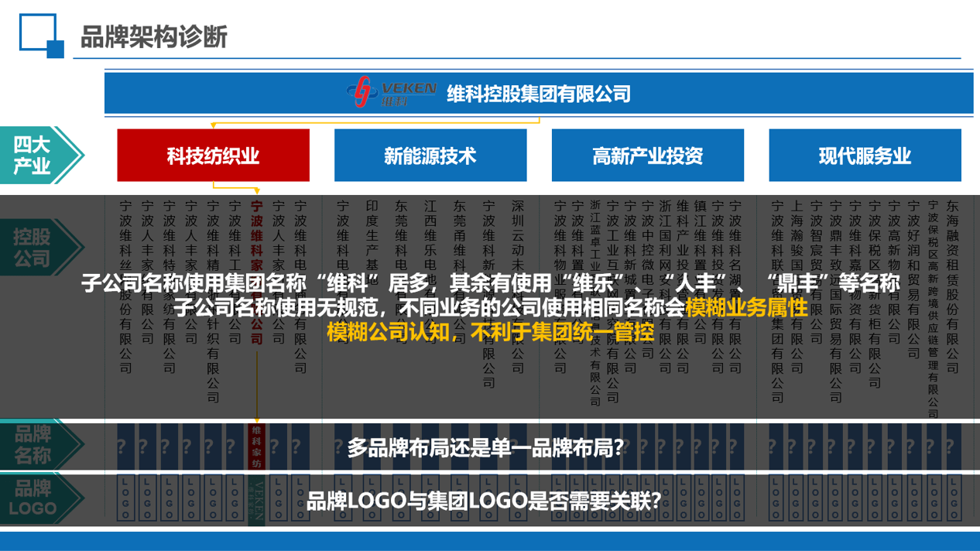Click the yellow text 模糊业务属性

(745, 308)
